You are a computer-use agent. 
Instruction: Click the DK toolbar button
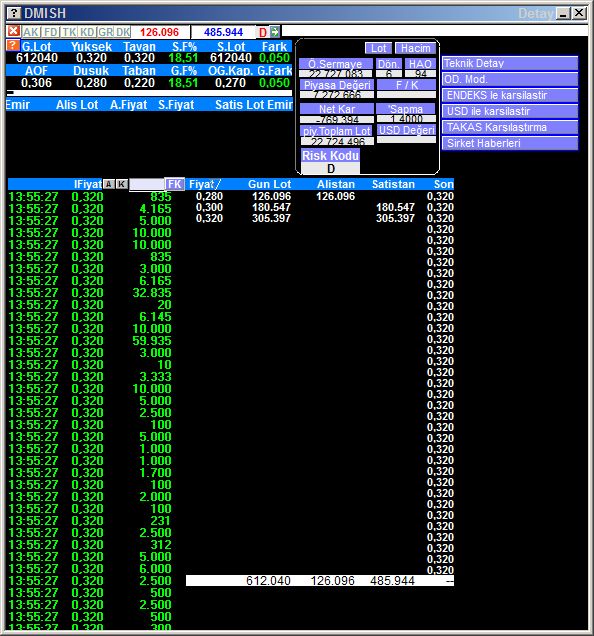coord(123,32)
